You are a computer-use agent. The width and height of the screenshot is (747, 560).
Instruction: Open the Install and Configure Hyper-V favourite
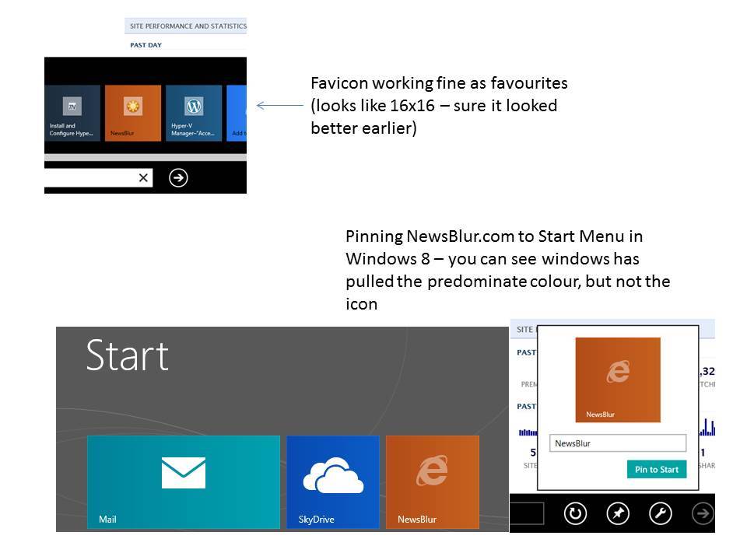[x=72, y=113]
